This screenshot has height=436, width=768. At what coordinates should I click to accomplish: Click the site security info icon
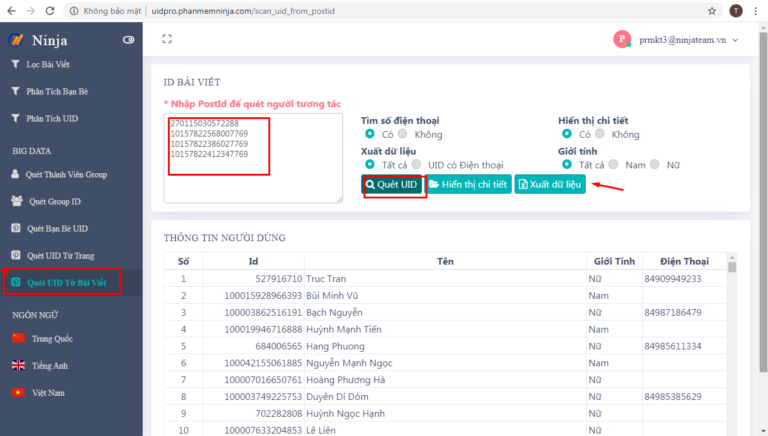(x=74, y=11)
